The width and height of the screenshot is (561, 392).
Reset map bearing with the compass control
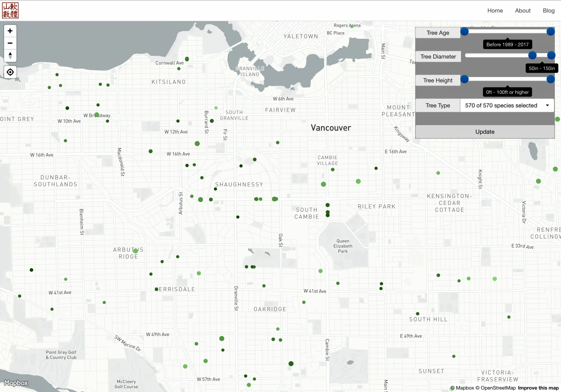(10, 55)
